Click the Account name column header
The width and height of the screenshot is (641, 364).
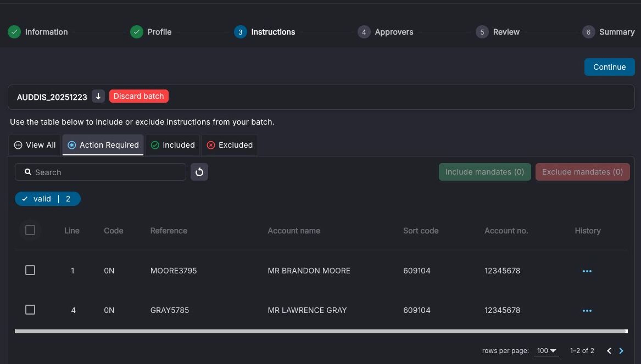pos(294,231)
